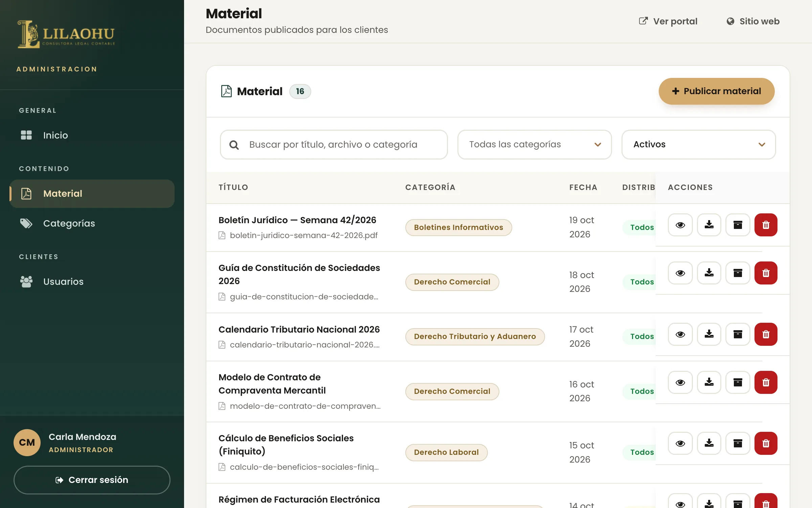Click the Carla Mendoza user name
The height and width of the screenshot is (508, 812).
click(83, 437)
